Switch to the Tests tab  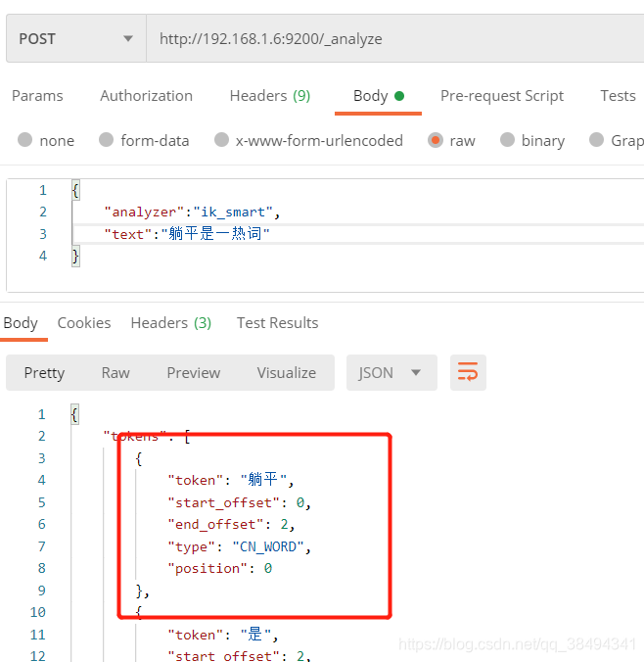pyautogui.click(x=618, y=96)
